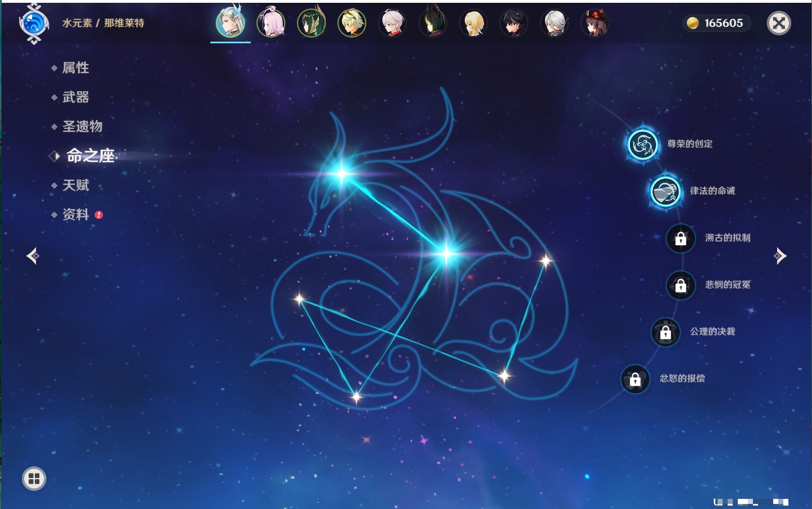Close the character screen
This screenshot has width=812, height=509.
point(779,23)
